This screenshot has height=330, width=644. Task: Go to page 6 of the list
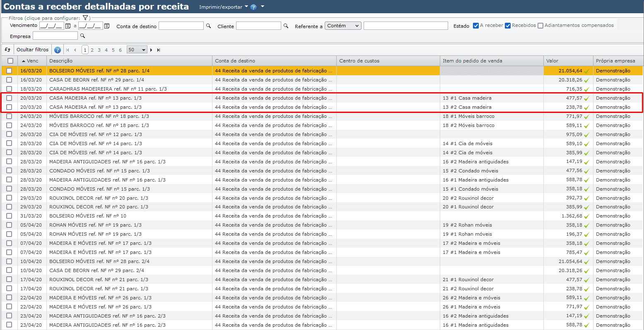[x=120, y=50]
